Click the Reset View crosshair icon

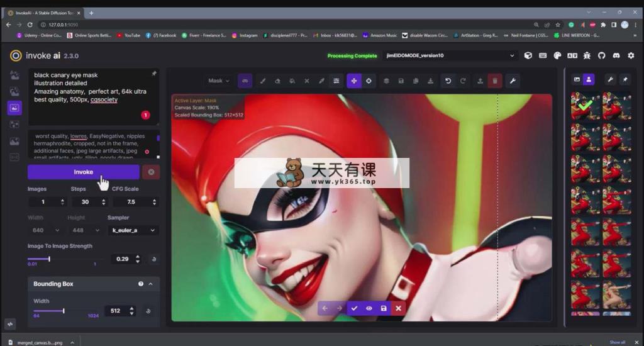point(369,81)
